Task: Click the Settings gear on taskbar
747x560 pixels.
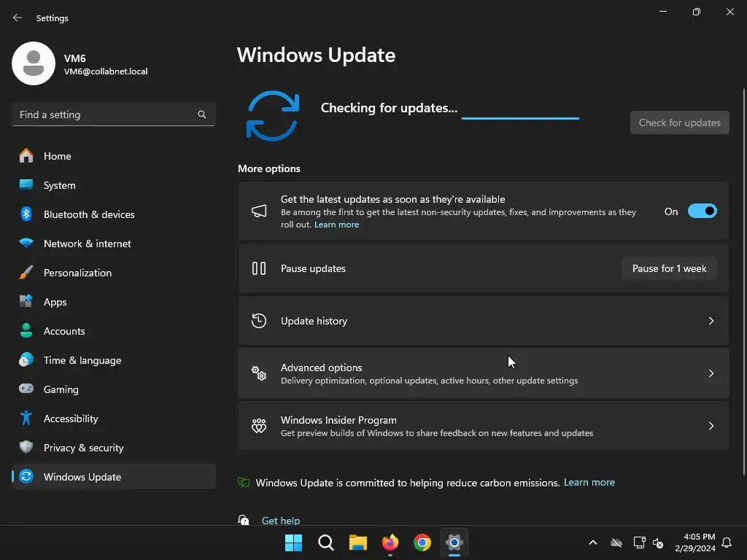Action: (454, 542)
